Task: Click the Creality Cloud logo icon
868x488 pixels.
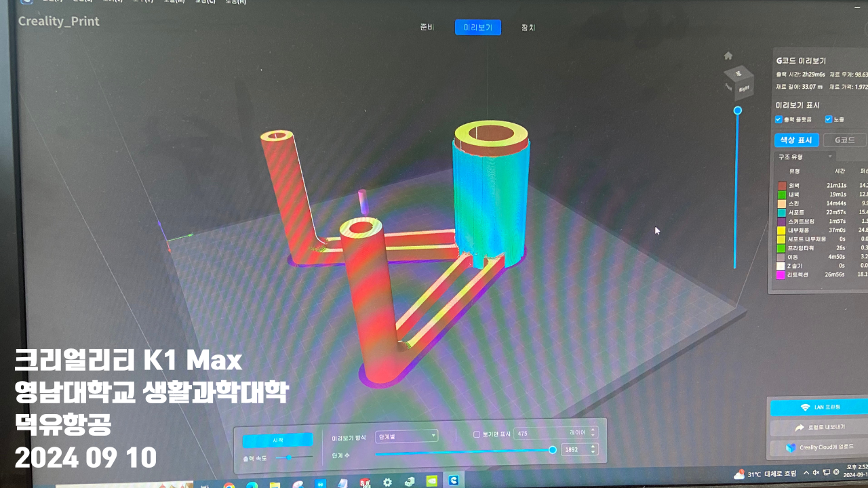Action: 790,447
